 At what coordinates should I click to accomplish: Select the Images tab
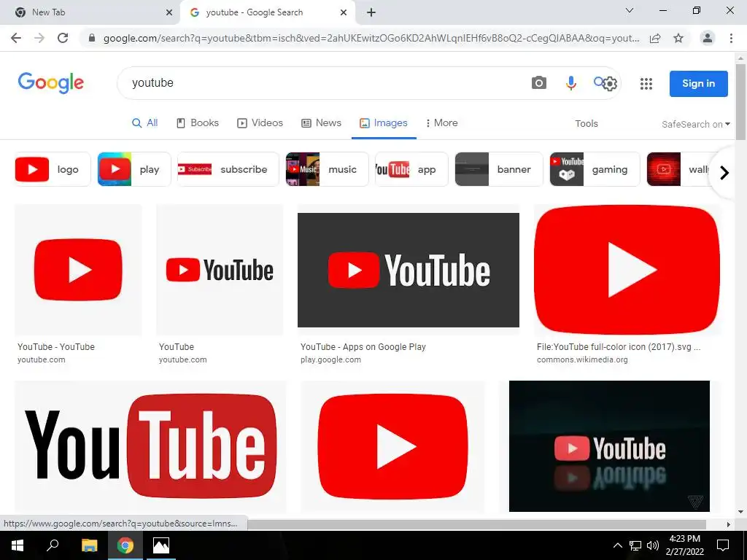coord(384,122)
